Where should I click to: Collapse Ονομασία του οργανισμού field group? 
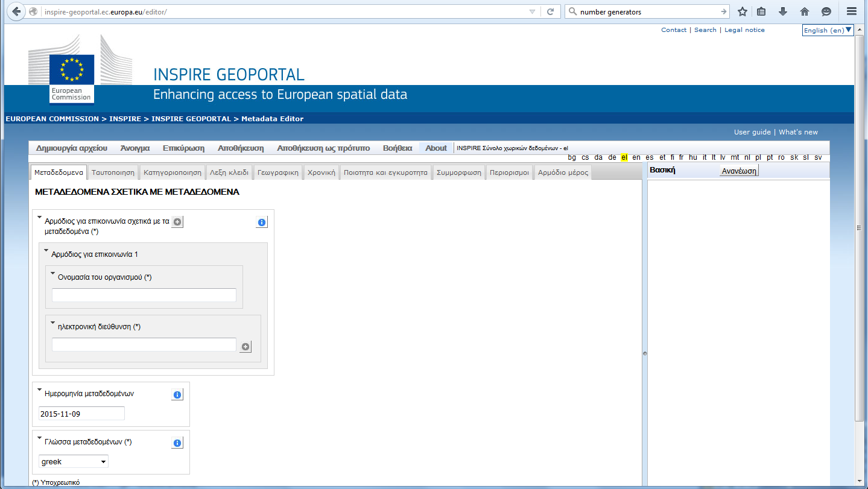[x=53, y=273]
